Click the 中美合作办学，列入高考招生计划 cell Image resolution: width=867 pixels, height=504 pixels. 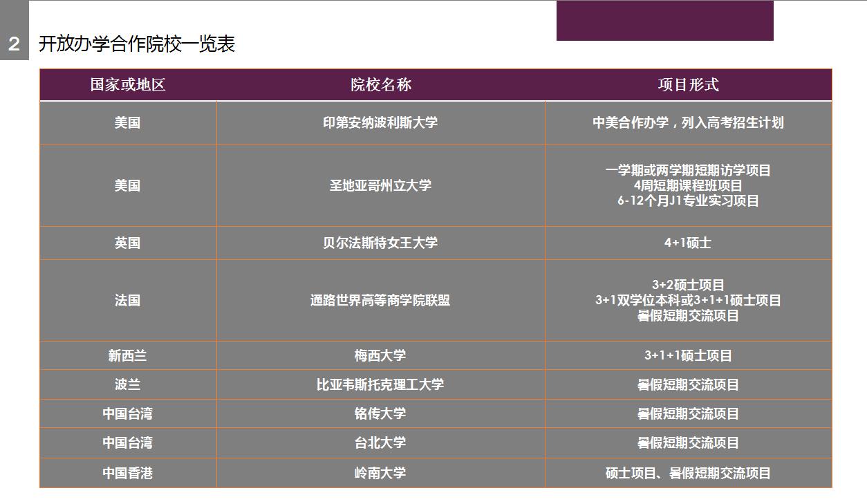pyautogui.click(x=688, y=123)
